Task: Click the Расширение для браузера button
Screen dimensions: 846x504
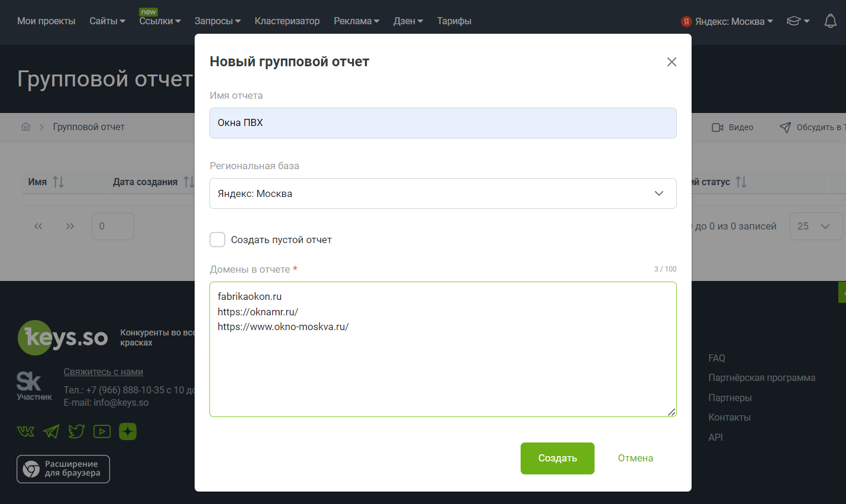Action: [x=63, y=469]
